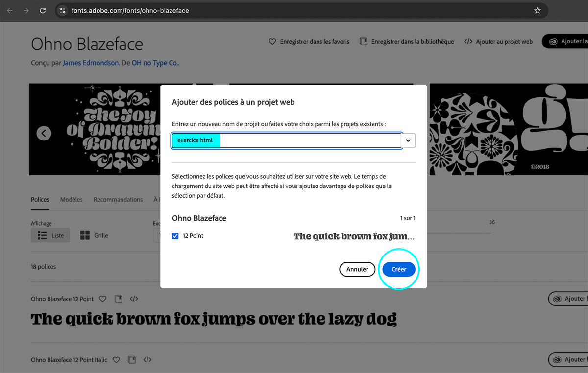The height and width of the screenshot is (373, 588).
Task: Adjust the font size slider near the 36 label
Action: click(x=490, y=233)
